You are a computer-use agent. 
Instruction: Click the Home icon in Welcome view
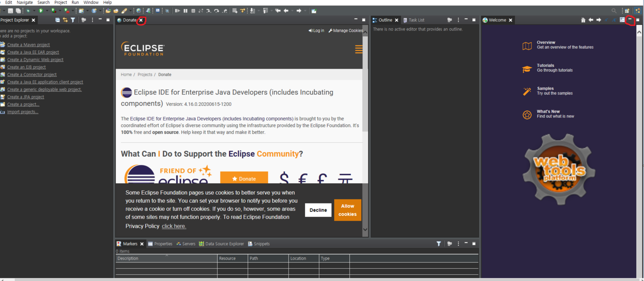coord(583,20)
